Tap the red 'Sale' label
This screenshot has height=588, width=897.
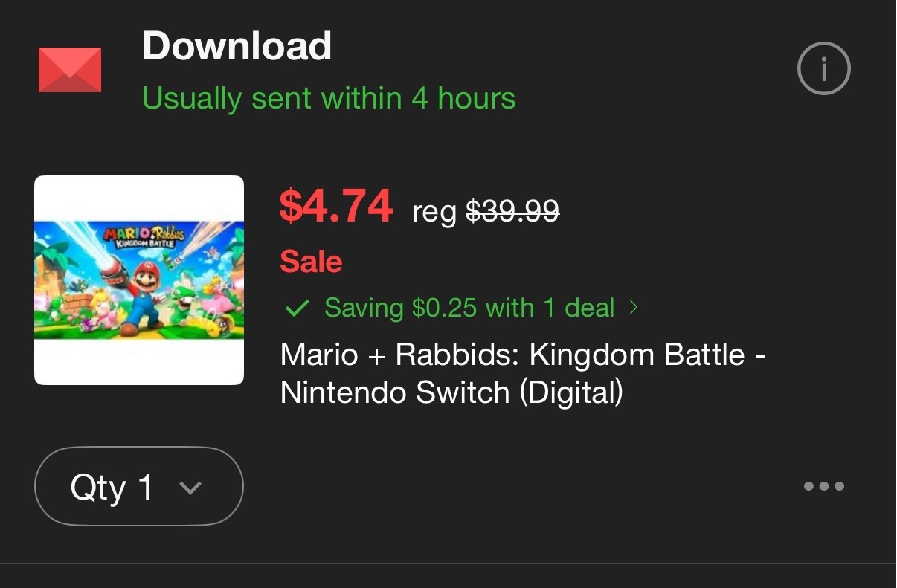pyautogui.click(x=311, y=262)
